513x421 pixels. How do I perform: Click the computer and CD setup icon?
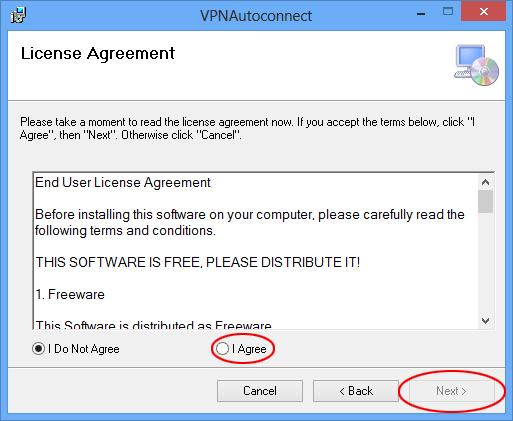pos(477,65)
